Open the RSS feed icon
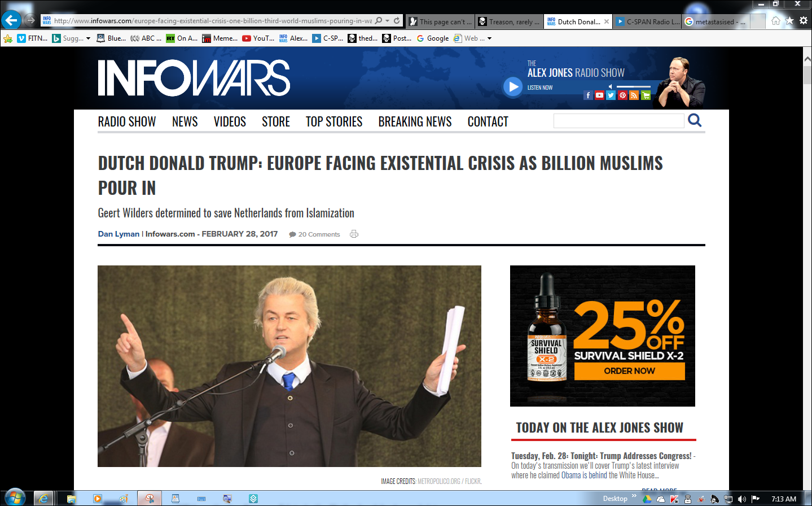The image size is (812, 506). point(634,95)
